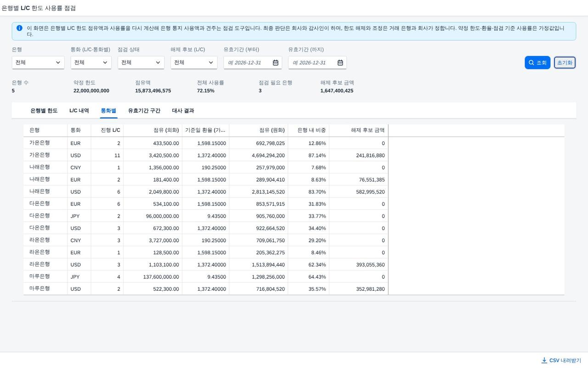Click the 87.14% 비중 cell

tap(309, 155)
